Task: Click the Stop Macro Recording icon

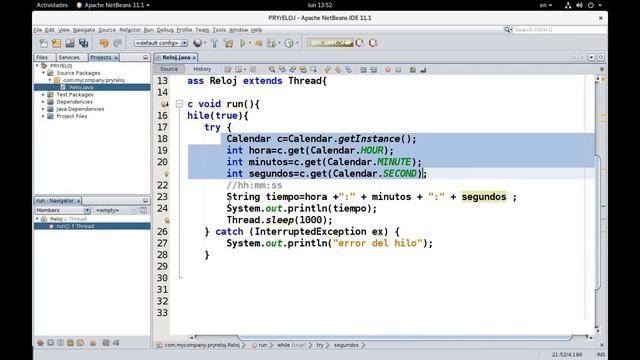Action: coord(398,69)
